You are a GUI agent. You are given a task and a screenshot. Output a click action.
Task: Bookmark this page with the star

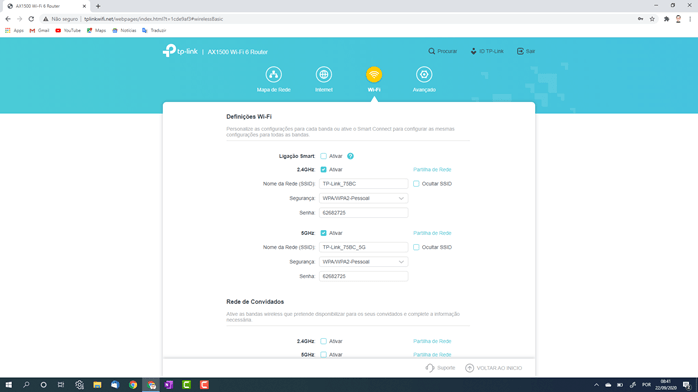click(x=652, y=19)
